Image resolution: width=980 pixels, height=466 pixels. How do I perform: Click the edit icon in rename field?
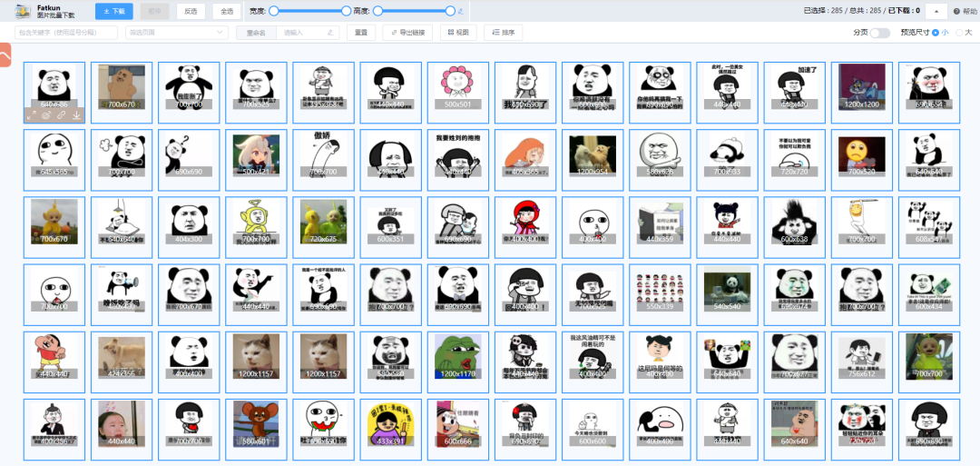[331, 32]
